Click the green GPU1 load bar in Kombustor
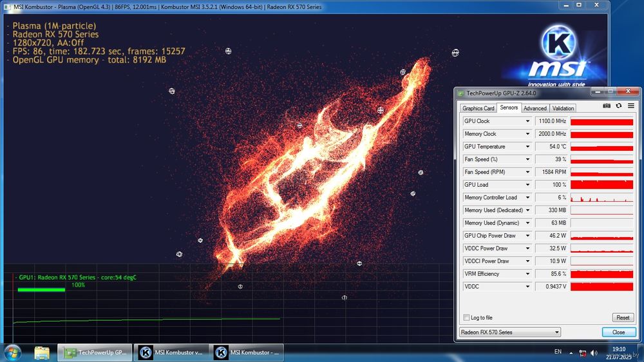This screenshot has width=644, height=362. [41, 290]
